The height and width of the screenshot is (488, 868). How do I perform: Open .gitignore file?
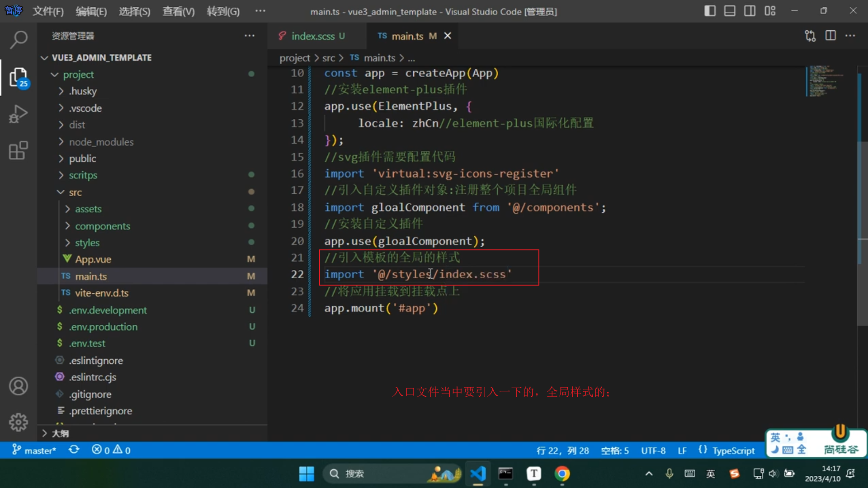[152, 394]
